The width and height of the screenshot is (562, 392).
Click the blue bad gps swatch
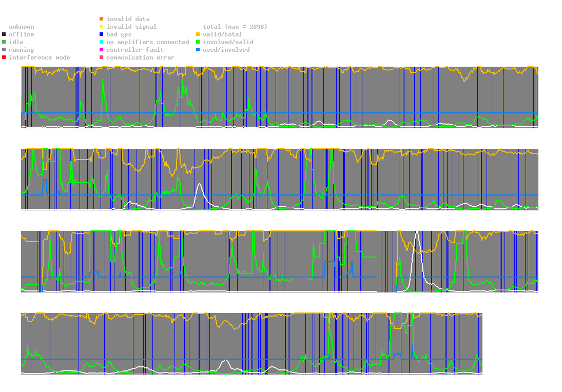pyautogui.click(x=102, y=34)
